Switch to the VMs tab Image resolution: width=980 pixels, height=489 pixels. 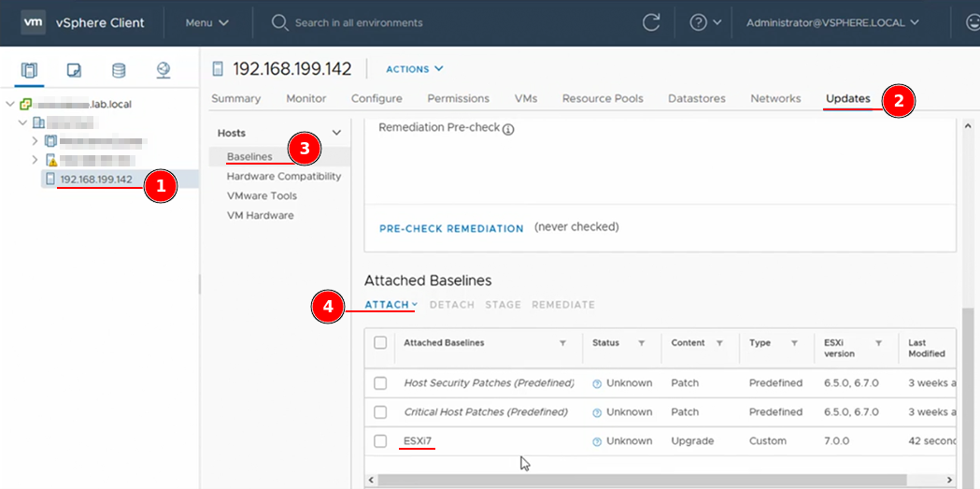[526, 98]
